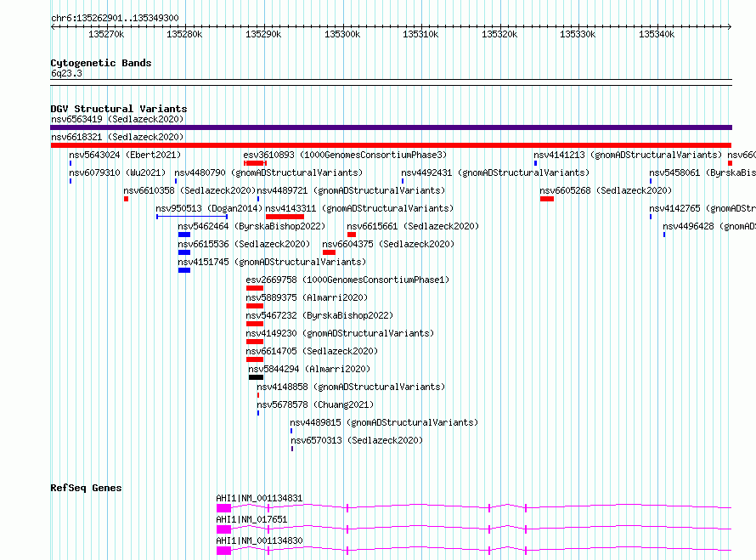Image resolution: width=756 pixels, height=560 pixels.
Task: Open transcript AHI1|NM_001134831 label
Action: (x=259, y=498)
